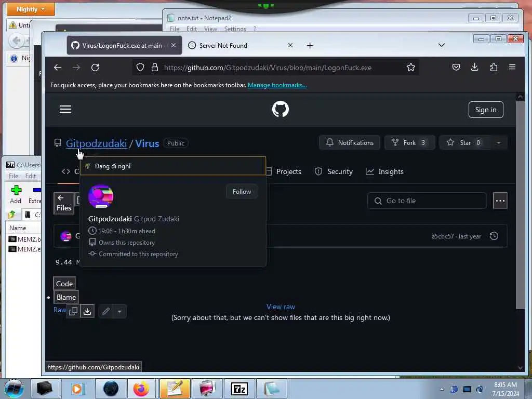Open the Nightly menu button
This screenshot has height=399, width=532.
(x=31, y=9)
